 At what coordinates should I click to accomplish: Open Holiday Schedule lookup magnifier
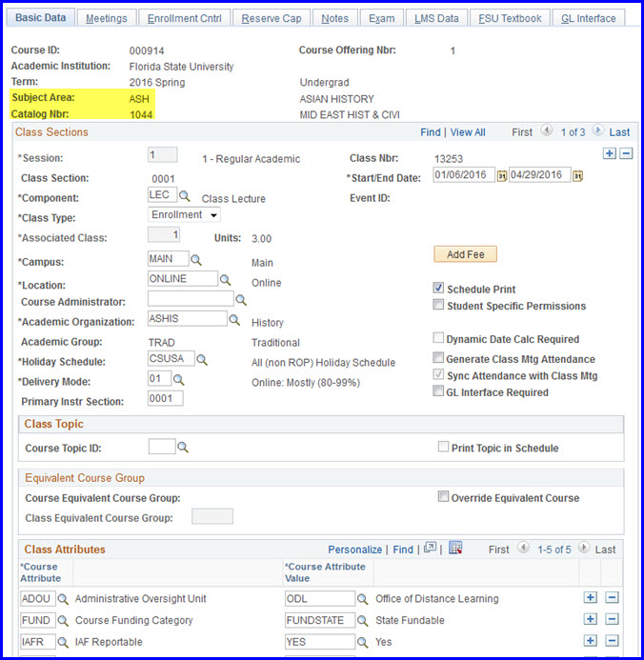202,360
